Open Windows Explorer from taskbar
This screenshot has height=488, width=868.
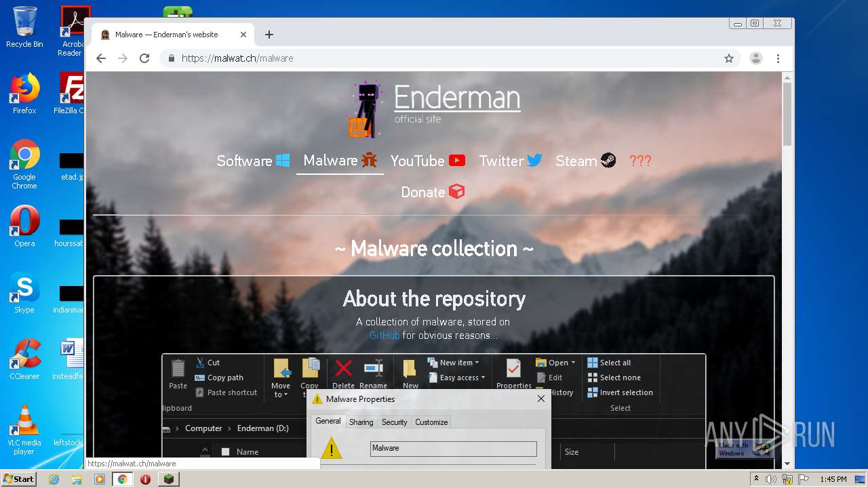click(x=77, y=479)
